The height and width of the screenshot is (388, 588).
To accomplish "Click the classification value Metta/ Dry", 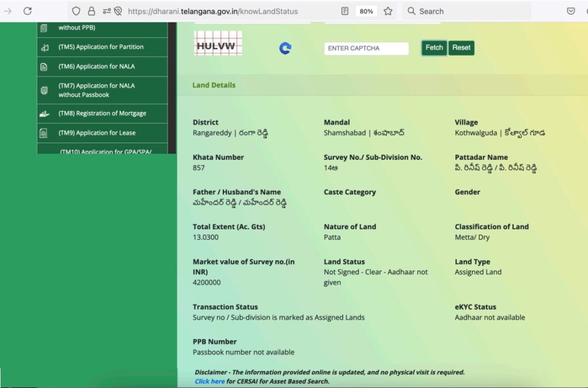I will pyautogui.click(x=472, y=237).
